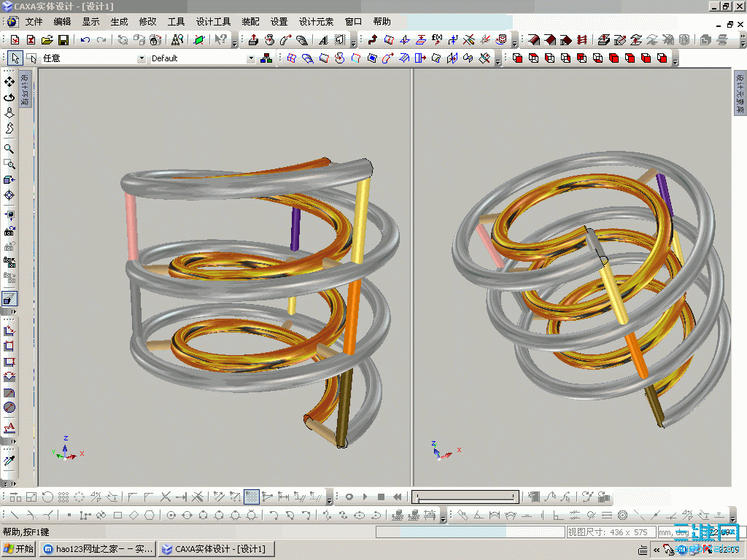Select the zoom window tool
Image resolution: width=747 pixels, height=560 pixels.
[x=9, y=164]
